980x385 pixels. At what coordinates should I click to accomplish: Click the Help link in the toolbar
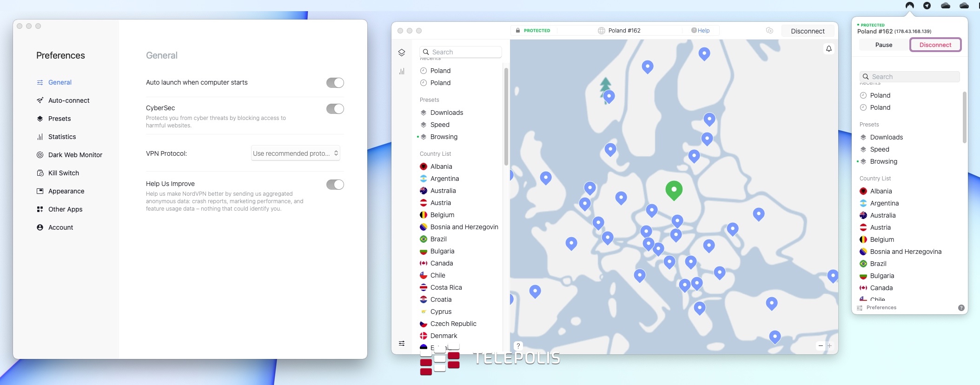coord(701,31)
